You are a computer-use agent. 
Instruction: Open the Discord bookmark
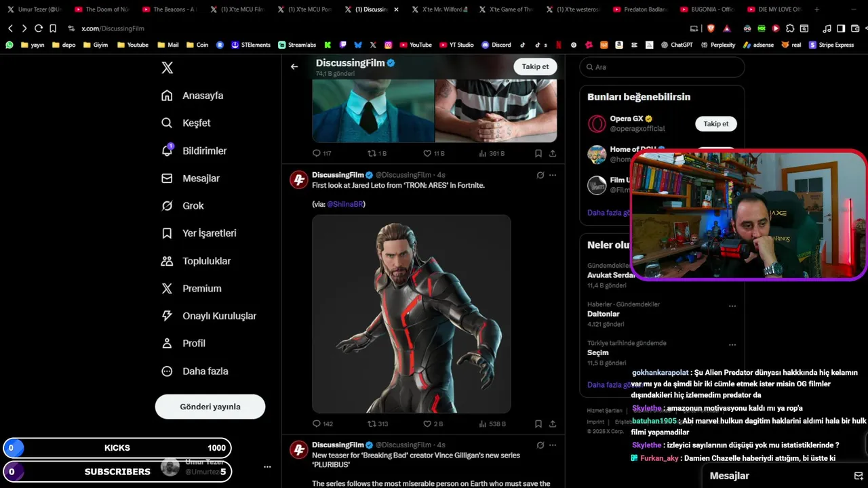496,45
